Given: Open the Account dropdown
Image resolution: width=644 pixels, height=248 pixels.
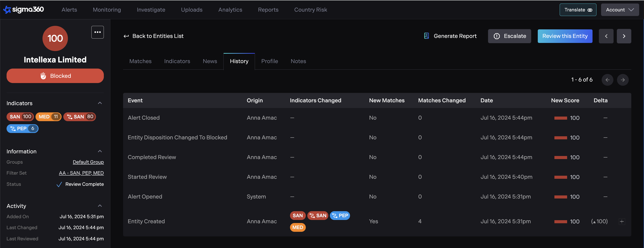Looking at the screenshot, I should pos(620,10).
